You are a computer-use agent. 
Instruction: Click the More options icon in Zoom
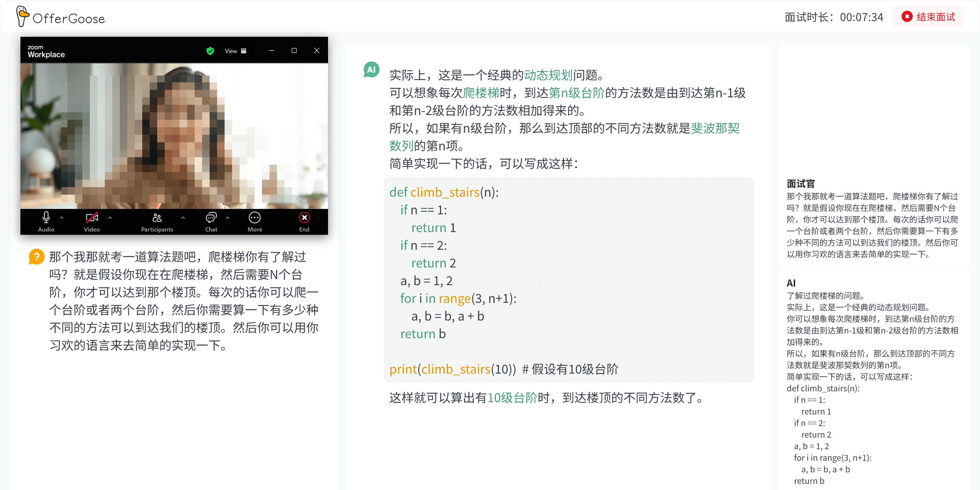coord(255,217)
